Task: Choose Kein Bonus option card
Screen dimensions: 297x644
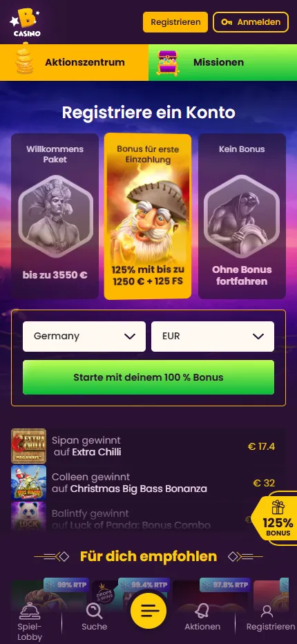Action: [x=242, y=216]
